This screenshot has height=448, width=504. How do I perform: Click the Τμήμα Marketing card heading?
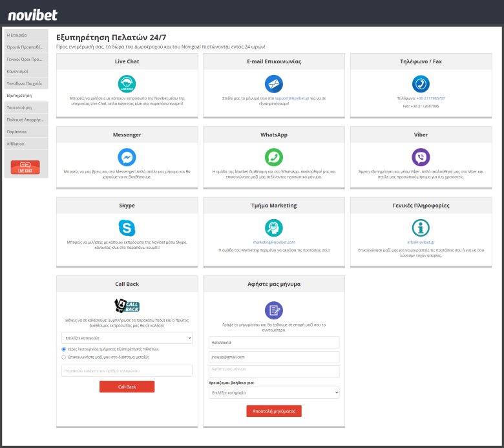click(274, 206)
